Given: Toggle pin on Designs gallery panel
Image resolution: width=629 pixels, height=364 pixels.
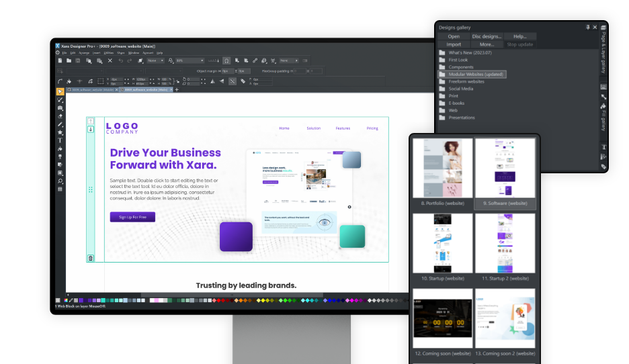Looking at the screenshot, I should [588, 28].
